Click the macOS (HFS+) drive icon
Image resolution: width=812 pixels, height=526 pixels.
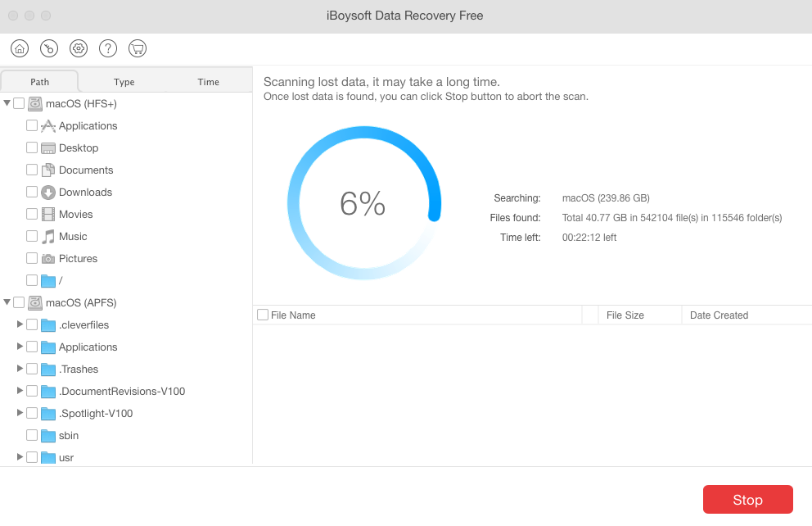(35, 104)
